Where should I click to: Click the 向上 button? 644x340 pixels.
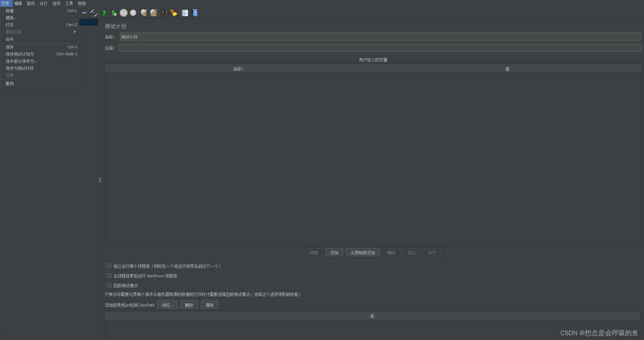[x=412, y=253]
